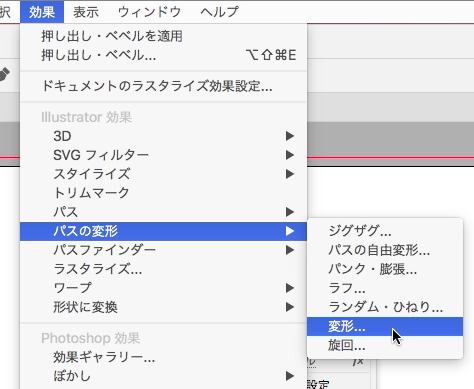Open the 効果 menu in menu bar

42,12
